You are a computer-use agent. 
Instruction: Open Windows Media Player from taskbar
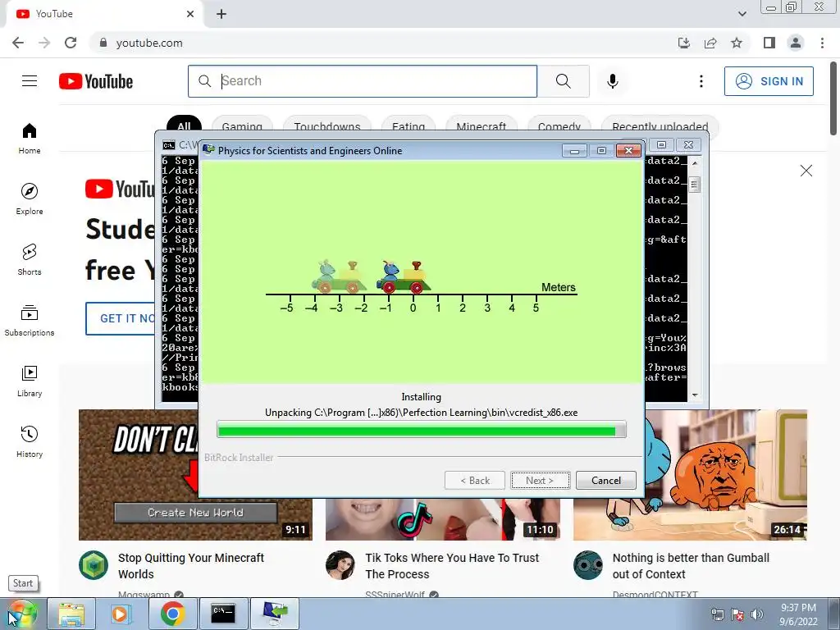point(121,614)
